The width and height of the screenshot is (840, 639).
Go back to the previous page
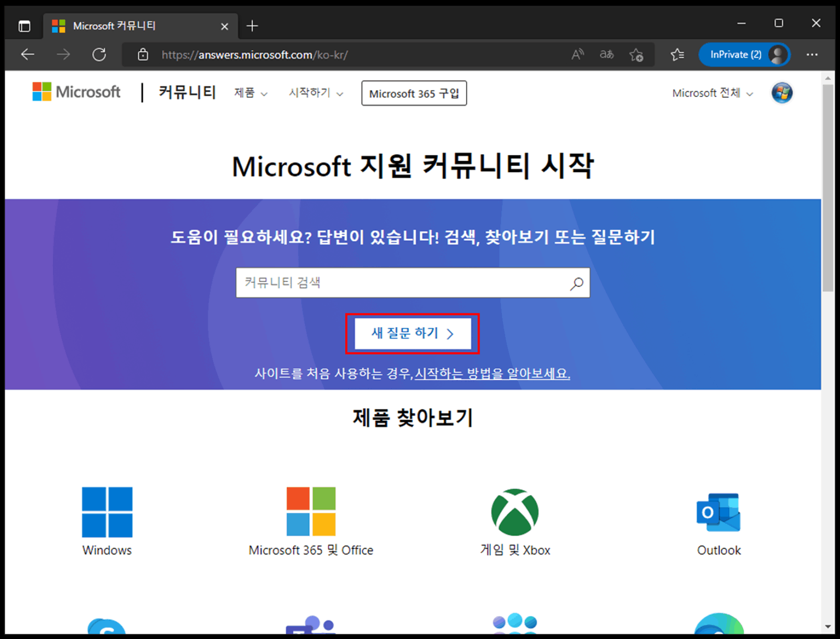click(28, 54)
